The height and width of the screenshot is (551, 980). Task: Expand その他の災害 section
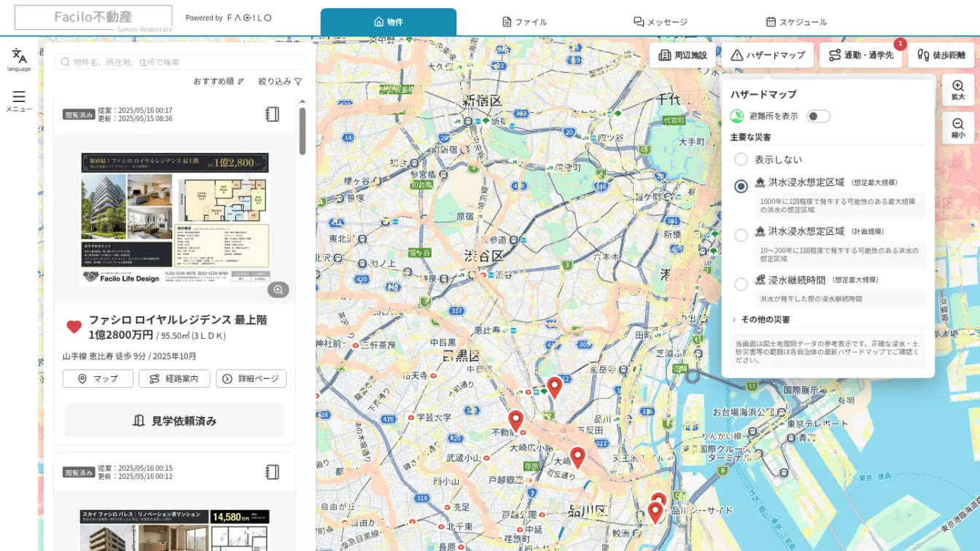point(761,319)
